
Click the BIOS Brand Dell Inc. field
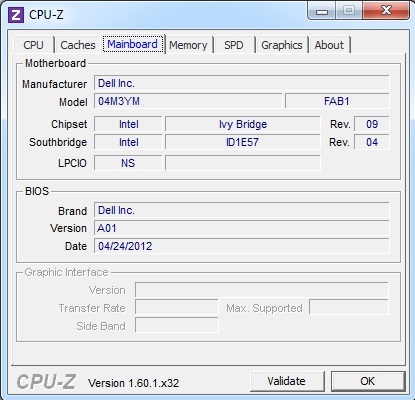click(x=241, y=210)
